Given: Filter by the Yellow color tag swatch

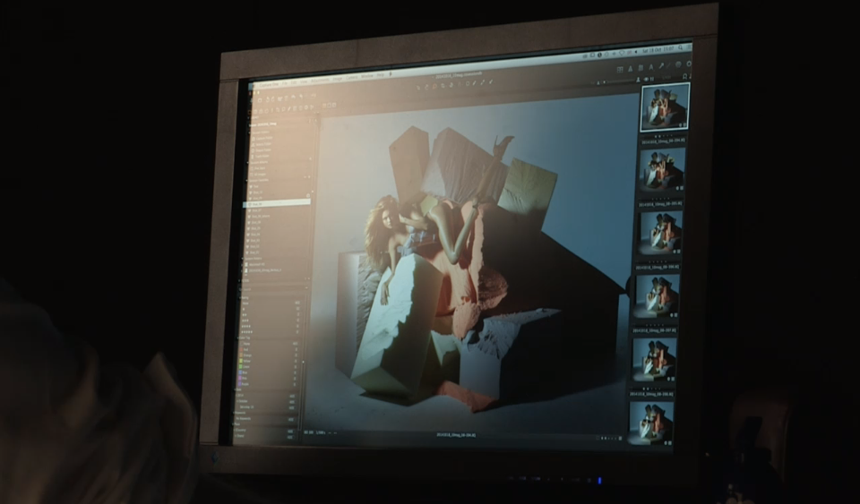Looking at the screenshot, I should point(241,361).
